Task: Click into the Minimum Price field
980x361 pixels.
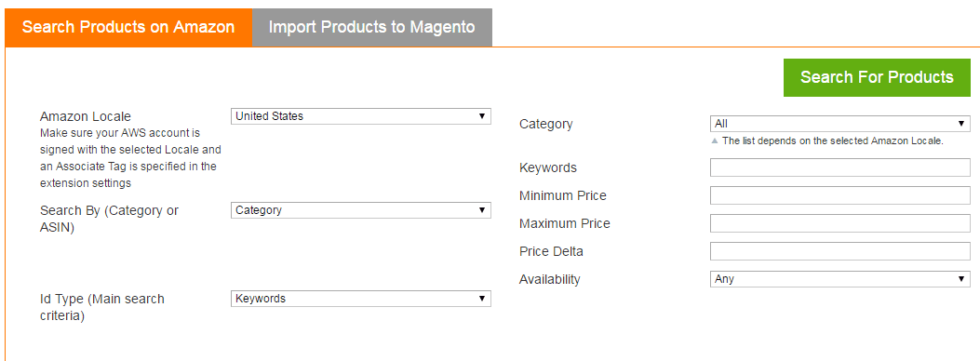Action: (840, 195)
